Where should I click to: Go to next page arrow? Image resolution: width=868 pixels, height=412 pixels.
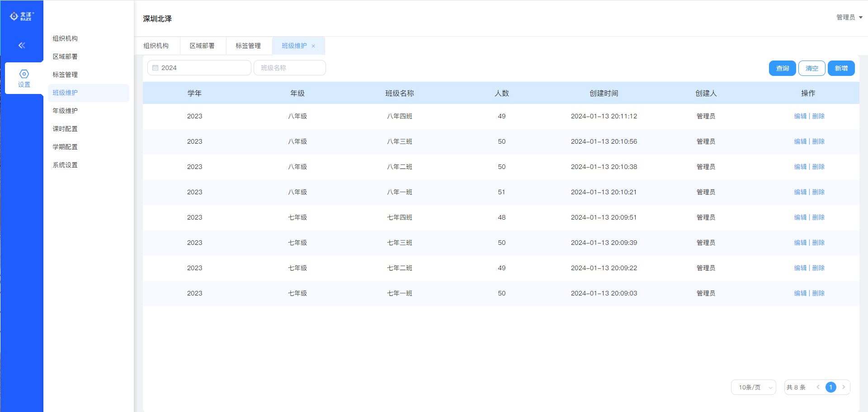(844, 387)
